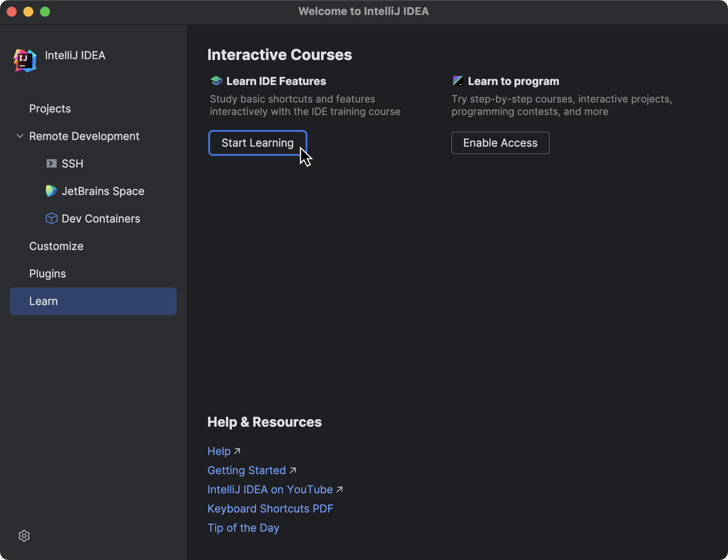This screenshot has height=560, width=728.
Task: Click the Learn IDE Features course icon
Action: coord(216,80)
